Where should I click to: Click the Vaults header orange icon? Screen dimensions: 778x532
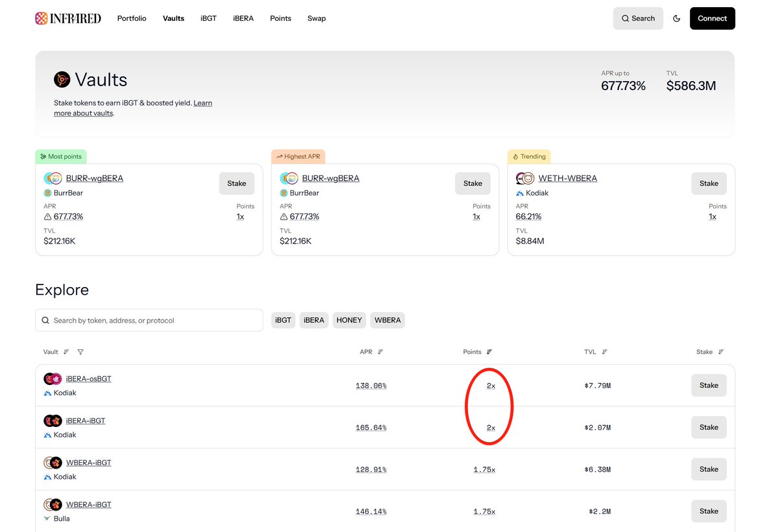tap(62, 80)
